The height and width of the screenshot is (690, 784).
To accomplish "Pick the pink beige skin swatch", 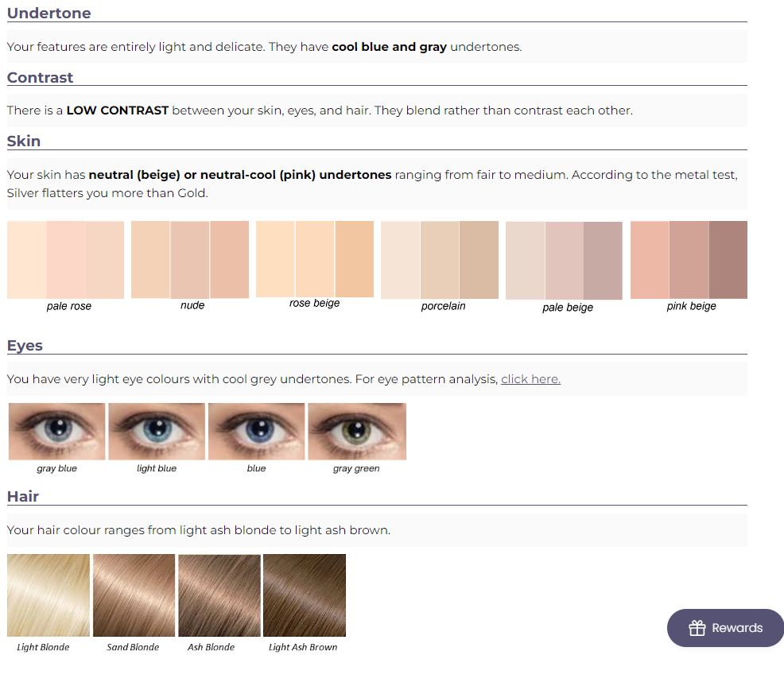I will pyautogui.click(x=689, y=260).
